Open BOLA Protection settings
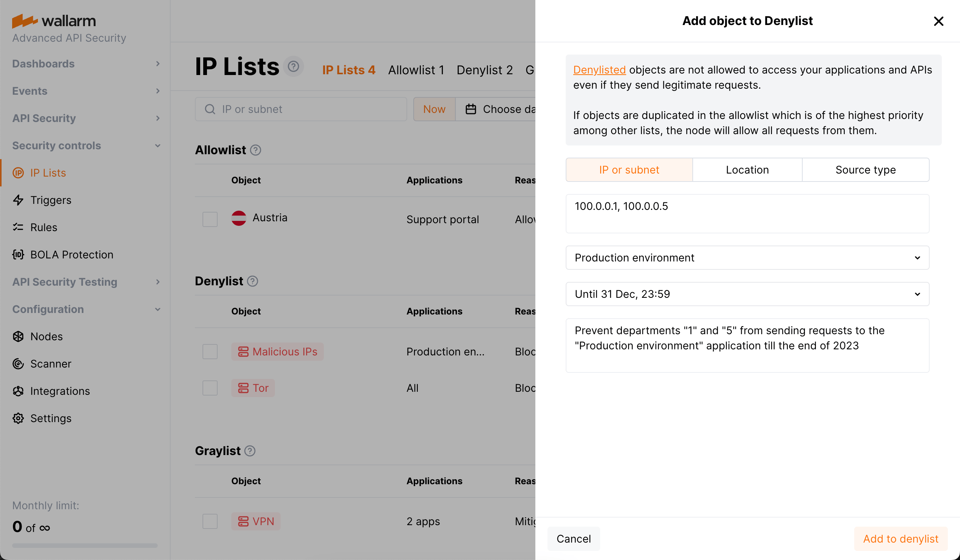 (71, 254)
